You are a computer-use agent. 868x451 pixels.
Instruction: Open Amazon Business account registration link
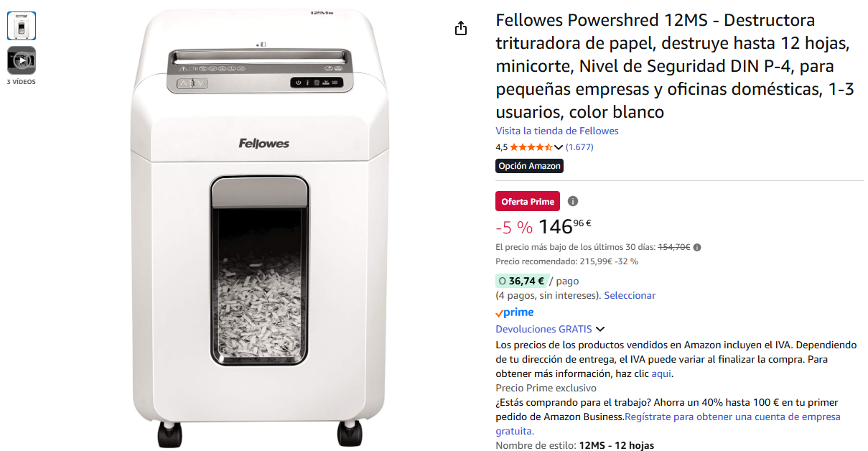(668, 424)
